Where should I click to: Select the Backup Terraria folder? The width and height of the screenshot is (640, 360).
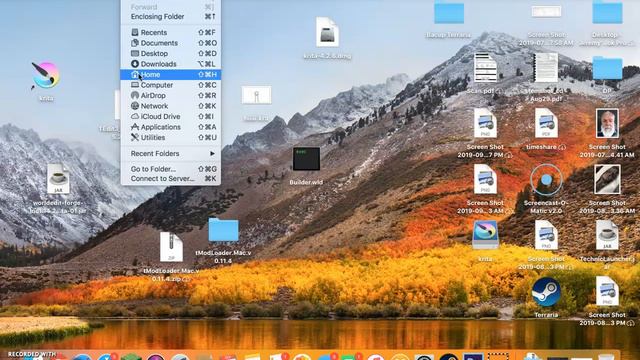(x=449, y=13)
